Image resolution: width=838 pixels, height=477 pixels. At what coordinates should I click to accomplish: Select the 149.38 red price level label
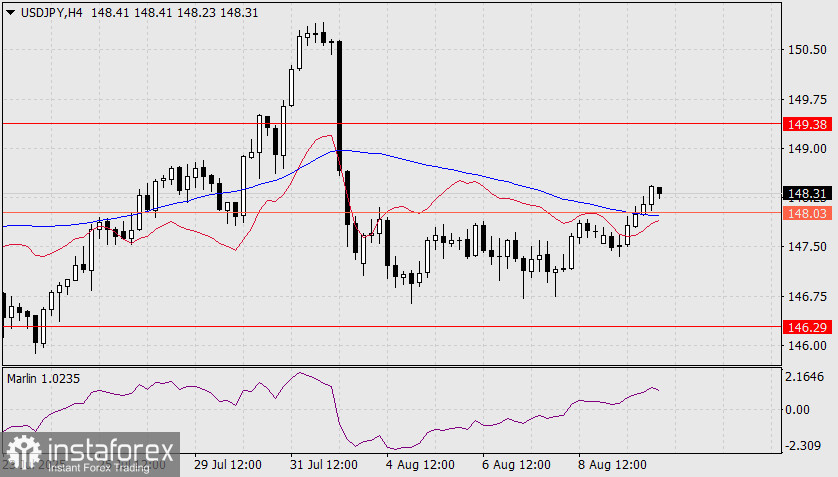808,124
